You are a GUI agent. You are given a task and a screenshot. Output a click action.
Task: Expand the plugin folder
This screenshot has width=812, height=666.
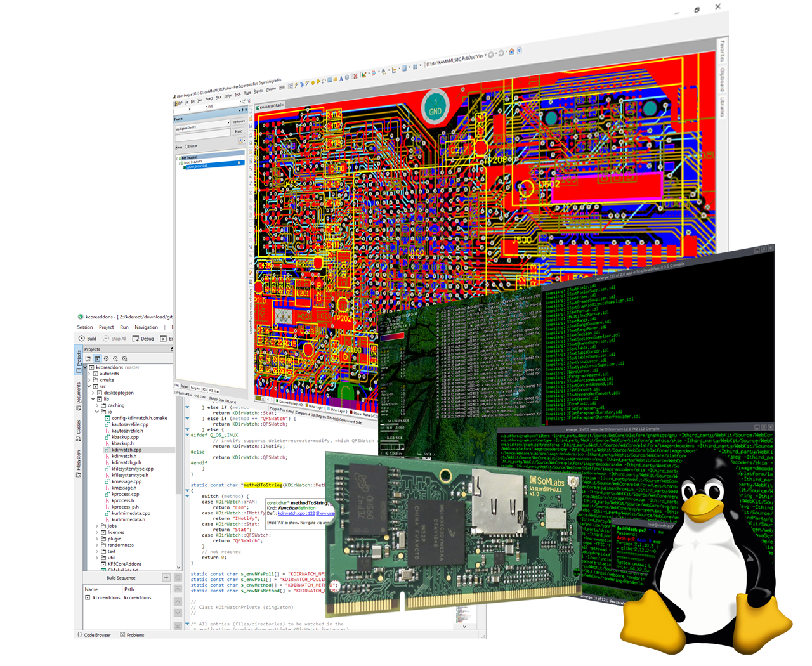97,539
